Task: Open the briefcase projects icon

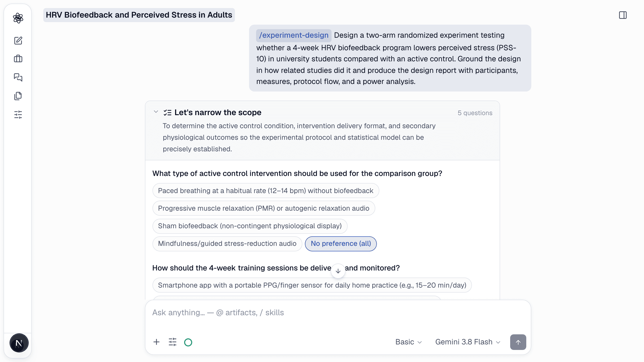Action: pos(18,59)
